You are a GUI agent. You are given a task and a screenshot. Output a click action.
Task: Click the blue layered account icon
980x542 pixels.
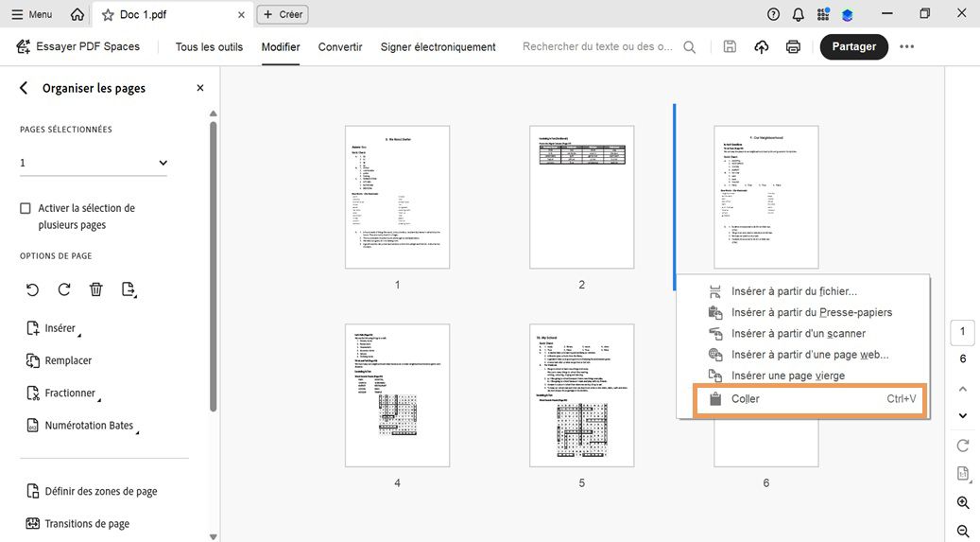[848, 14]
